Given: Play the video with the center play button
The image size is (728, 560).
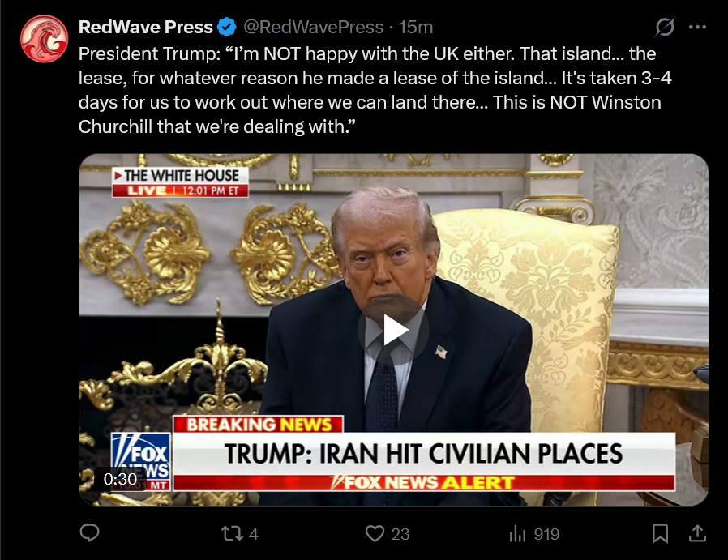Looking at the screenshot, I should (x=394, y=331).
